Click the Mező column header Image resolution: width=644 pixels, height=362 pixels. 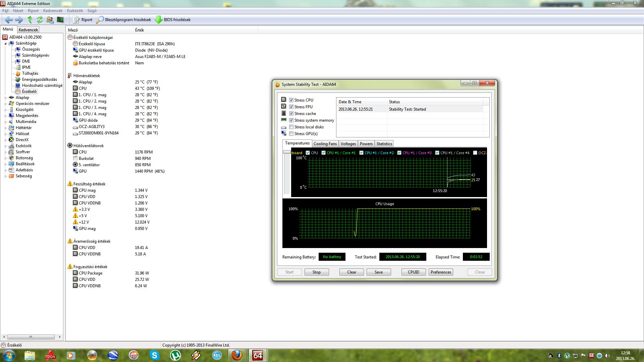[x=100, y=30]
